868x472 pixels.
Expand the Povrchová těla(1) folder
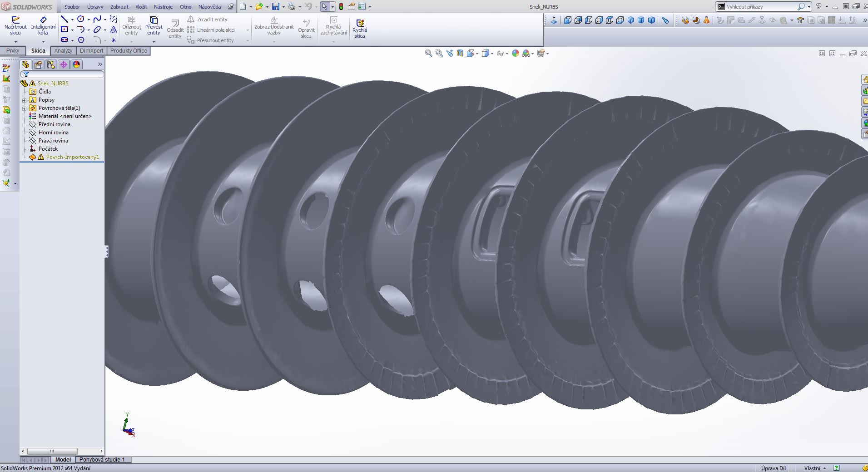[x=25, y=108]
